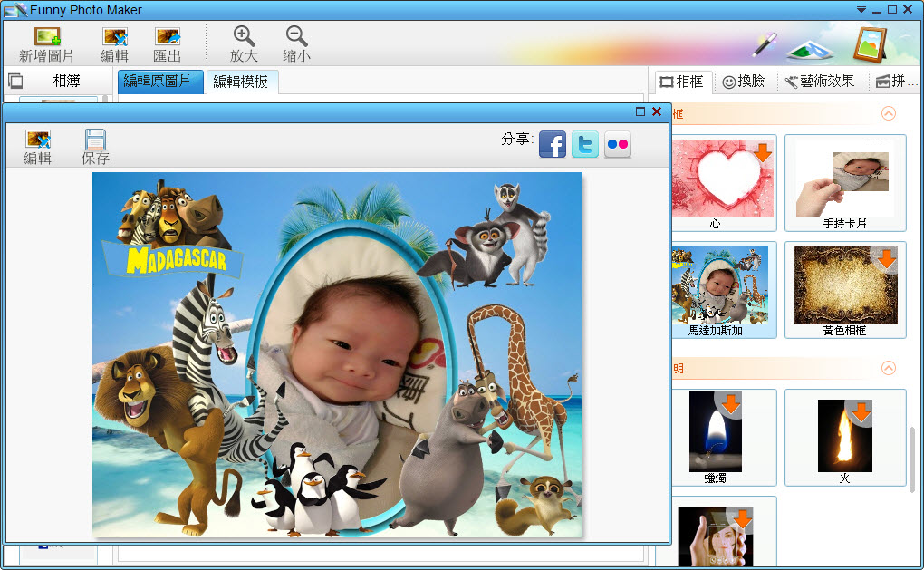924x570 pixels.
Task: Download the 蠟燭 candle effect
Action: [731, 404]
